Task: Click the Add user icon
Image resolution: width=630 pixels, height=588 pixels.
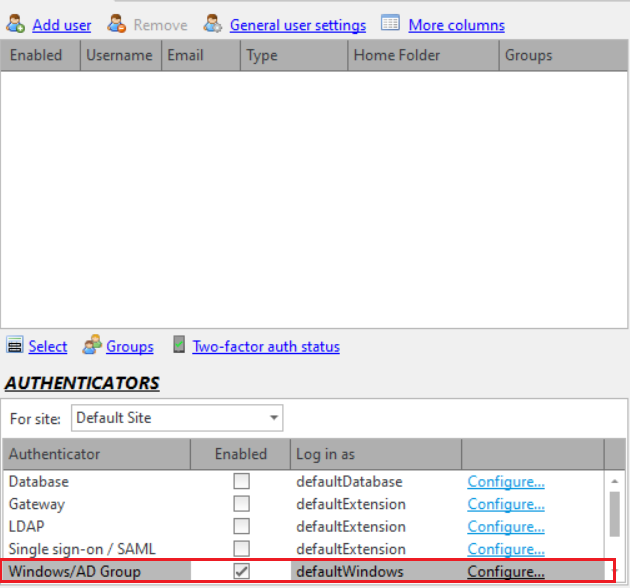Action: tap(15, 24)
